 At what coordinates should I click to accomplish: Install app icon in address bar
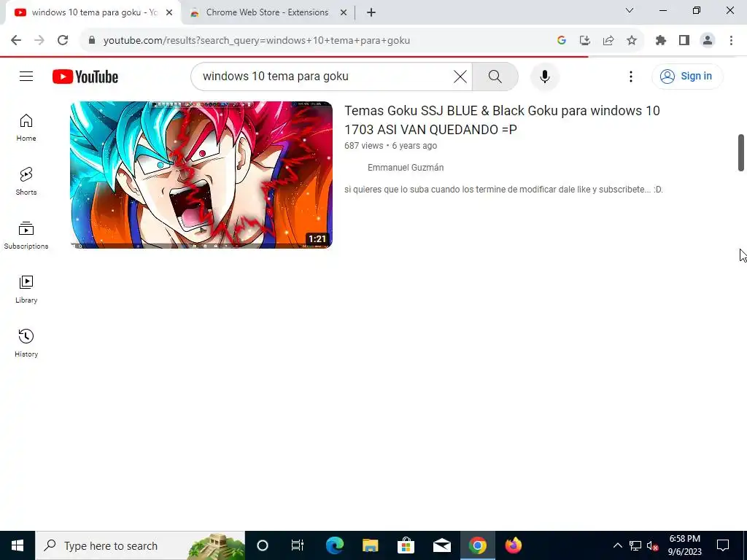585,40
